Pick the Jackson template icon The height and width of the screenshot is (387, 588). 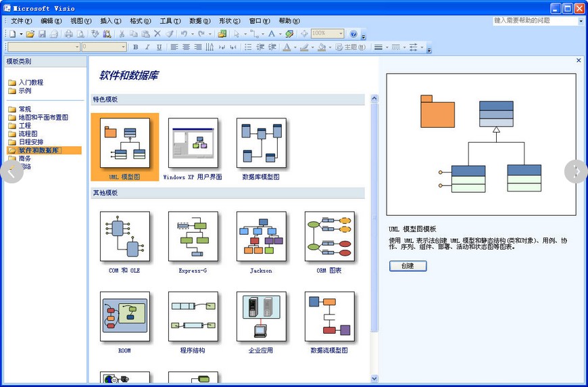(261, 236)
